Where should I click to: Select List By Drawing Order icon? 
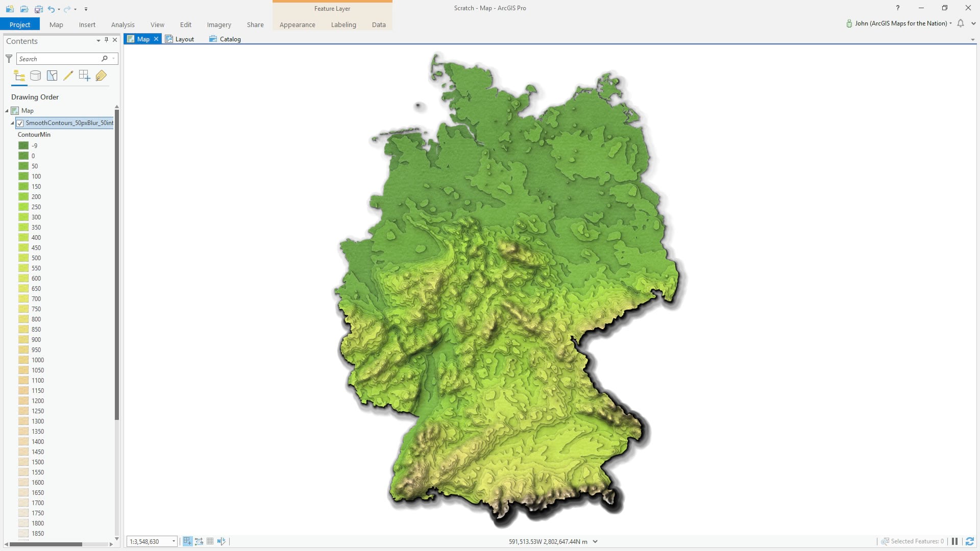pos(19,76)
